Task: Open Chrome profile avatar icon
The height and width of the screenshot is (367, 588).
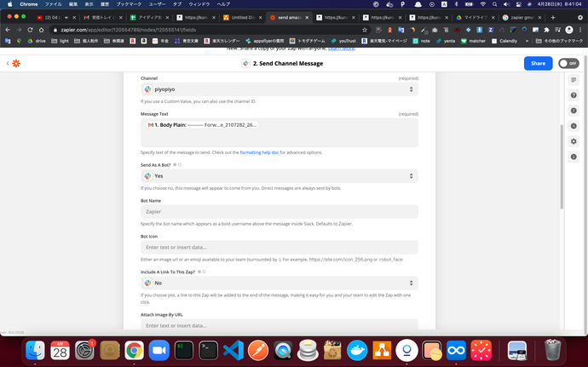Action: [569, 30]
